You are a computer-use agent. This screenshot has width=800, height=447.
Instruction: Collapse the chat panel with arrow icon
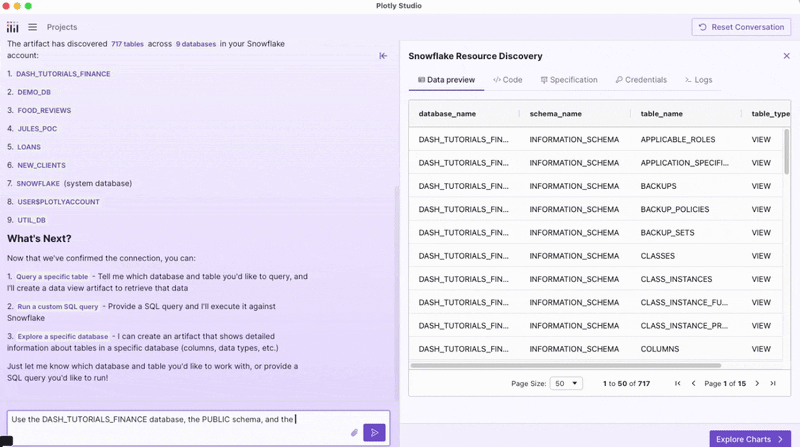pos(383,56)
